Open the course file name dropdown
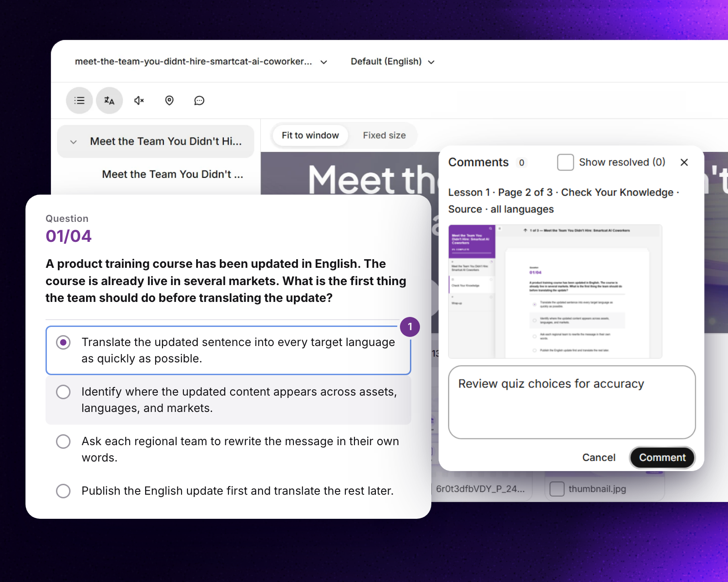 tap(201, 61)
